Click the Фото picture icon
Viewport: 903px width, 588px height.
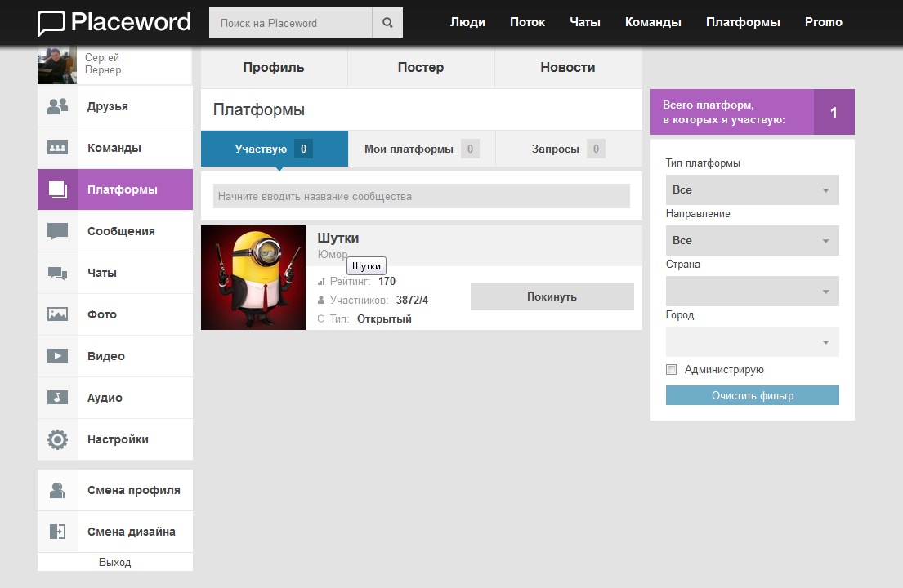point(57,314)
